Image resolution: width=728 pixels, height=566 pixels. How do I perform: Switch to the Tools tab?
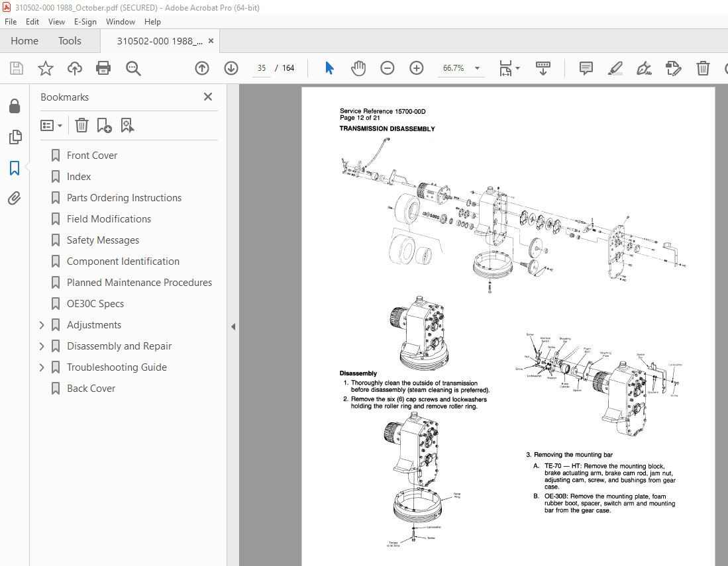coord(70,40)
